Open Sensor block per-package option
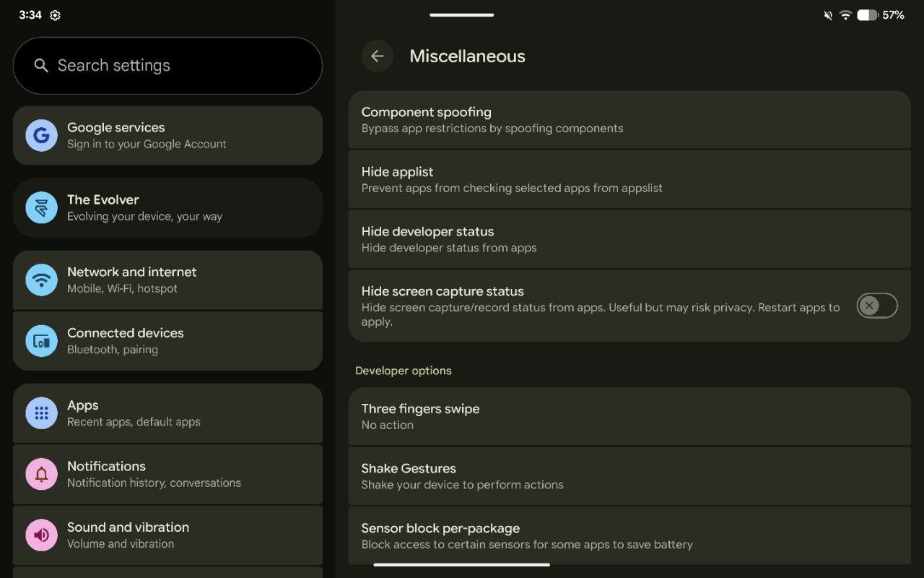Image resolution: width=924 pixels, height=578 pixels. pyautogui.click(x=628, y=536)
